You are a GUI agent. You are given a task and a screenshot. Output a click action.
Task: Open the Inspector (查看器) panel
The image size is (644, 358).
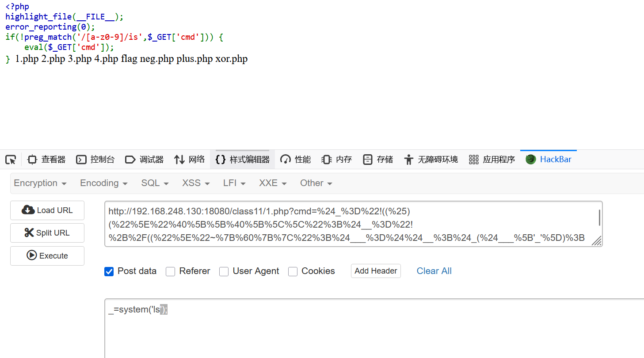point(46,160)
